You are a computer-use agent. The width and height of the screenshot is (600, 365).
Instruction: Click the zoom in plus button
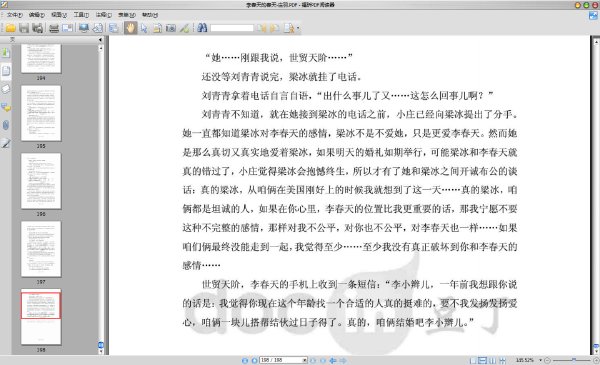coord(596,360)
